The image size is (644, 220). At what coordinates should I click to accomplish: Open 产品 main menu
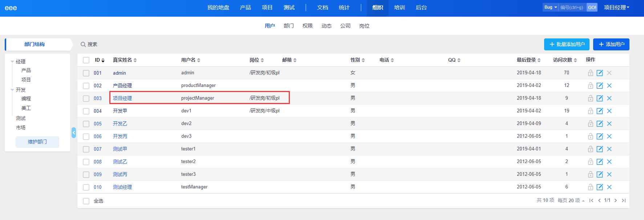pyautogui.click(x=246, y=8)
